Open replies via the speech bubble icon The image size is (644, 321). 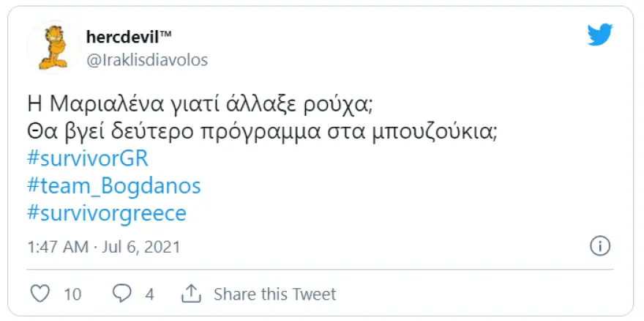pyautogui.click(x=121, y=294)
